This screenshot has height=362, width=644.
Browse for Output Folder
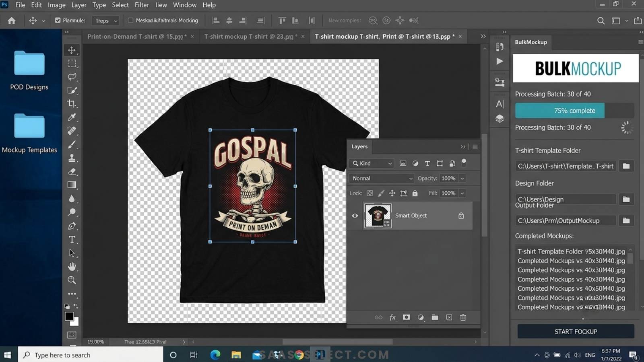coord(626,220)
